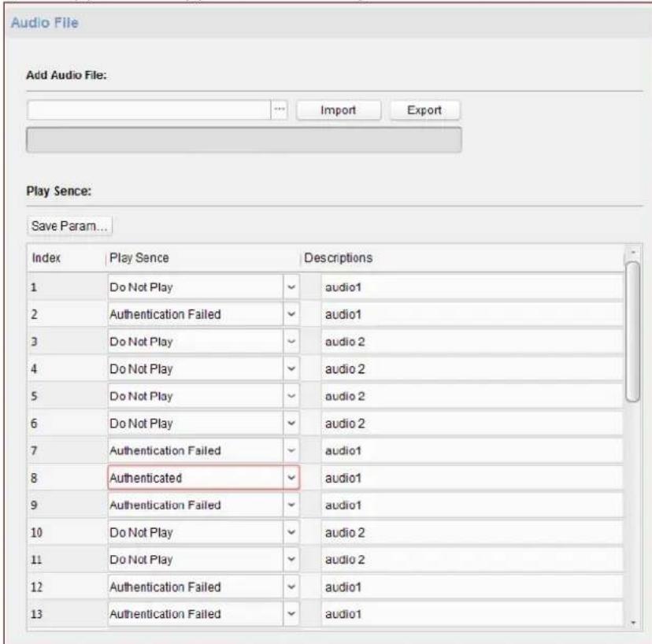This screenshot has height=644, width=652.
Task: Click the Save Param... button
Action: [69, 226]
